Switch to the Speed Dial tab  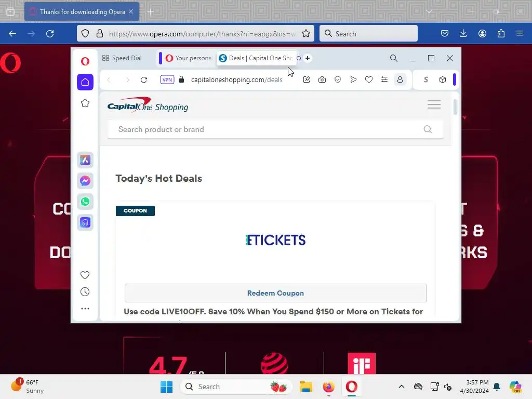tap(122, 58)
